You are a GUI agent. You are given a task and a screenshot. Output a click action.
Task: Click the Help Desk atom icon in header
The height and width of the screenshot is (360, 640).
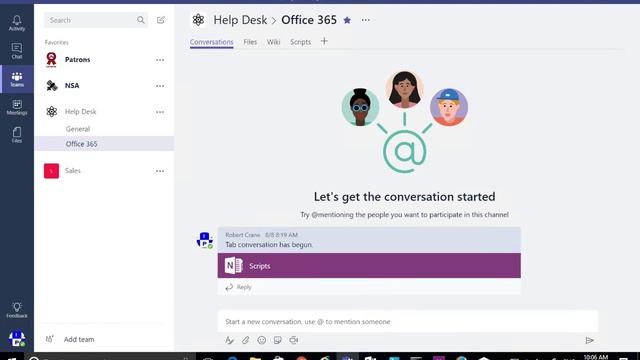pos(198,20)
